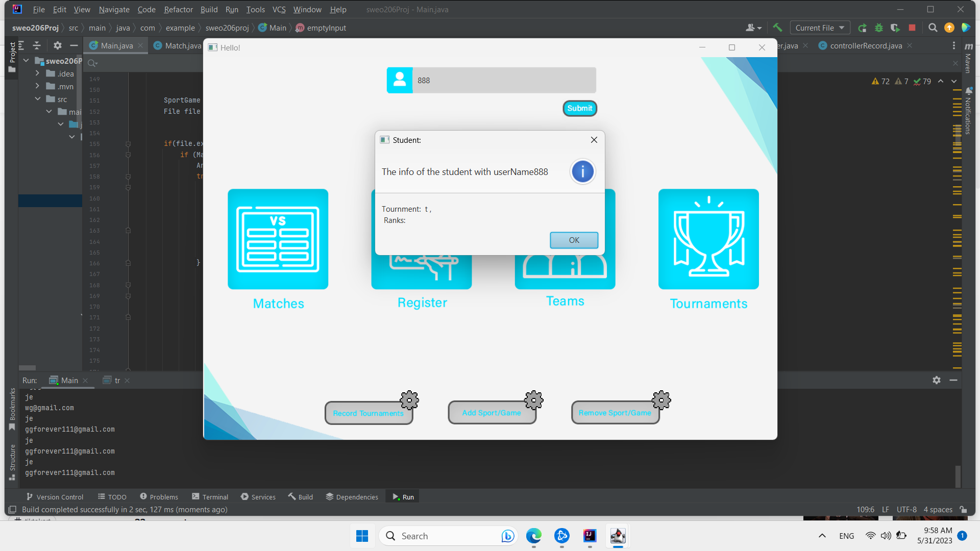
Task: Open the Refactor menu
Action: [178, 9]
